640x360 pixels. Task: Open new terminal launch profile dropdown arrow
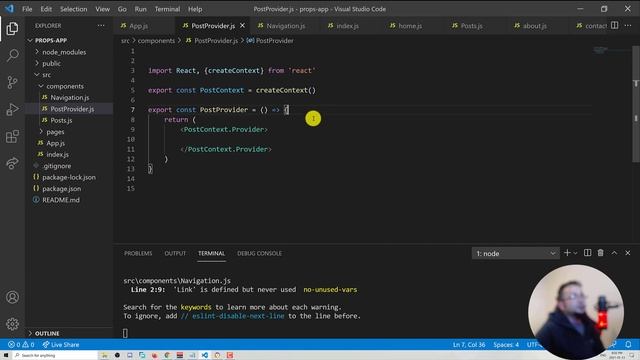click(x=576, y=253)
